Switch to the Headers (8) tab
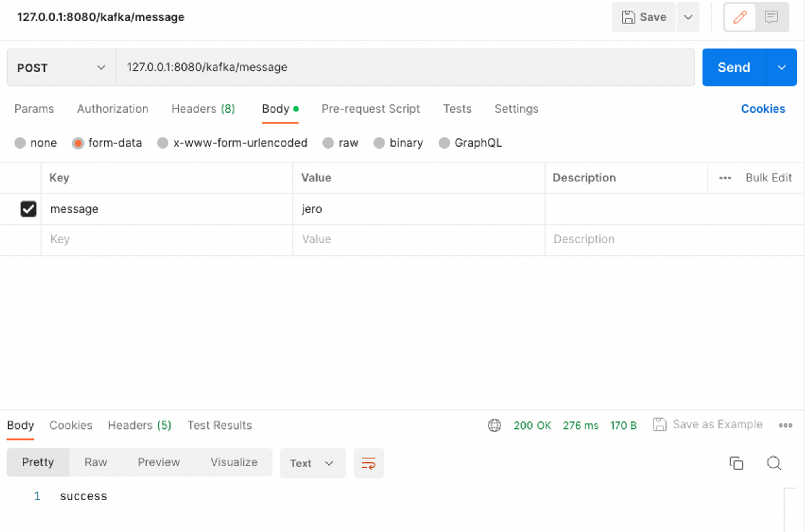The image size is (810, 532). (203, 109)
